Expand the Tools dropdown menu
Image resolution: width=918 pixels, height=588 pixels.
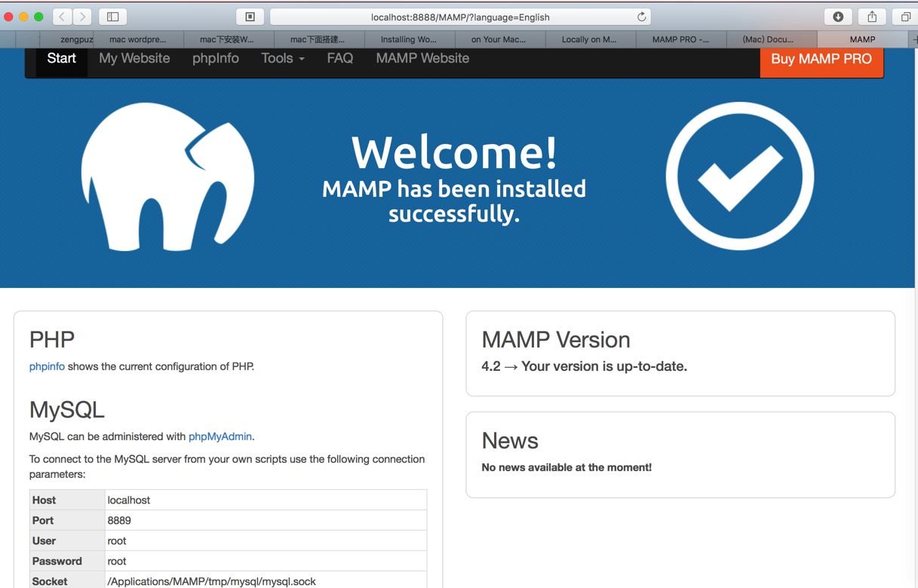pyautogui.click(x=283, y=59)
